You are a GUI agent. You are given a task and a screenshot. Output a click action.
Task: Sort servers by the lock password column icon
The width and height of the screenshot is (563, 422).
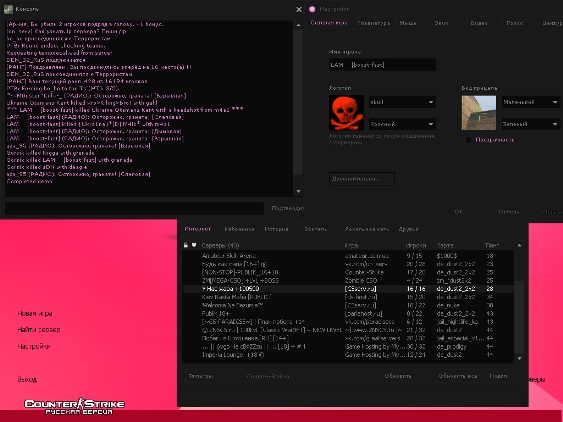click(186, 245)
